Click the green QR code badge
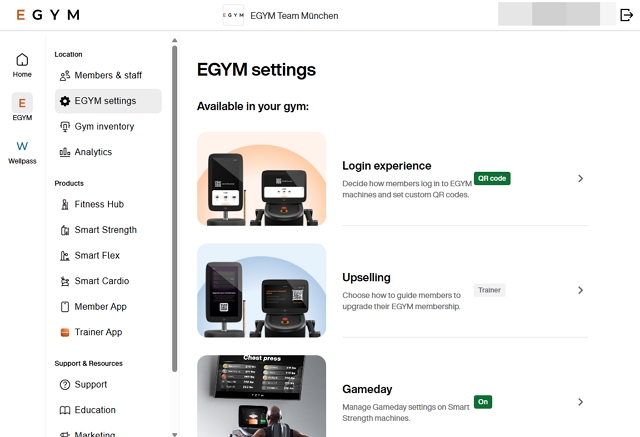Viewport: 640px width, 437px height. point(492,178)
